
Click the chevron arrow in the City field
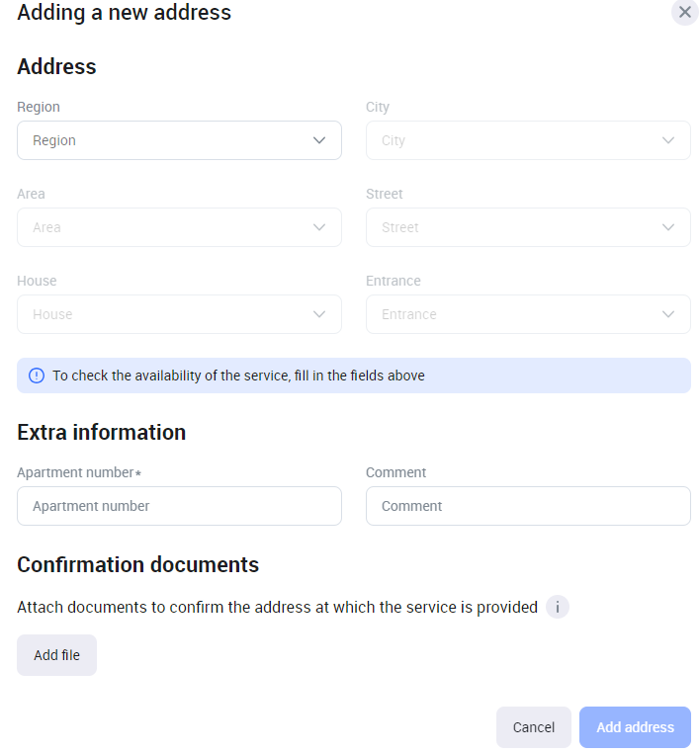coord(668,140)
